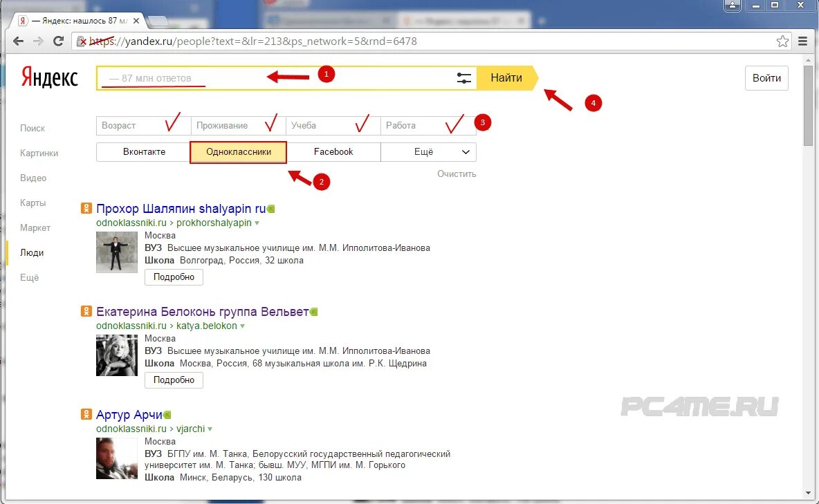
Task: Open the Поиск section in sidebar
Action: coord(33,128)
